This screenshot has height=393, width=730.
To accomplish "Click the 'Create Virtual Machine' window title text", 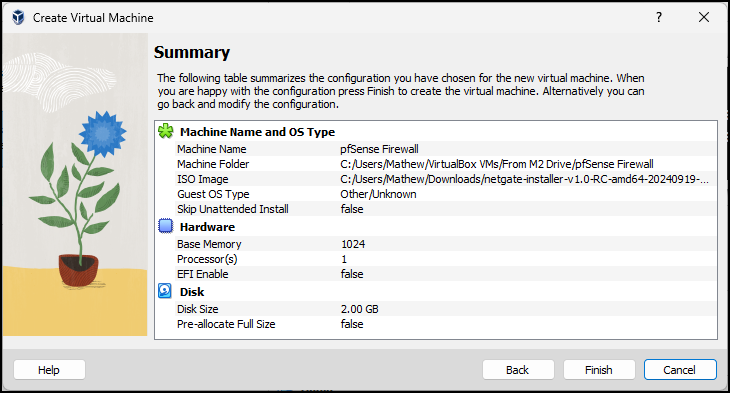I will click(x=93, y=18).
